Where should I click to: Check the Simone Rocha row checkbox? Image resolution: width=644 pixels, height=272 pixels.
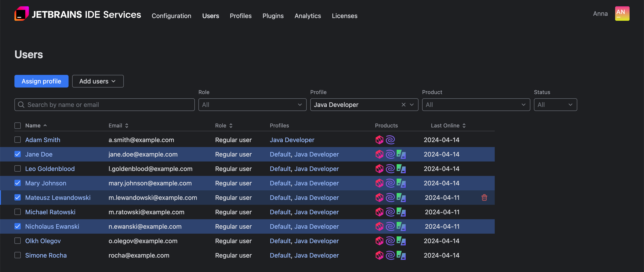18,255
